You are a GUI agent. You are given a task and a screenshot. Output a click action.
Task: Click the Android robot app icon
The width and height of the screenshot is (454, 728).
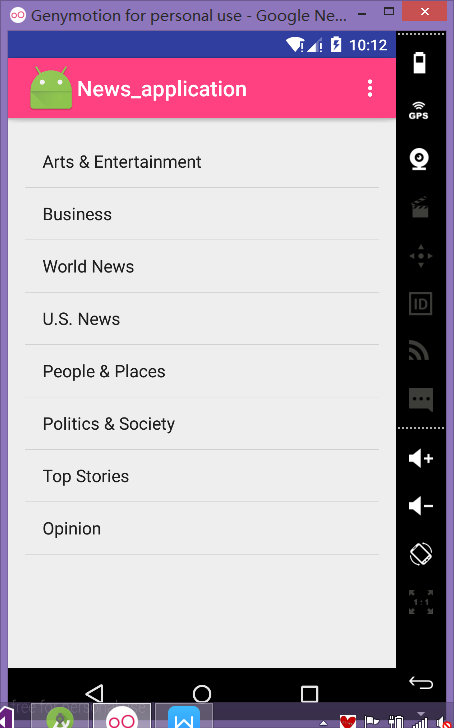point(51,88)
